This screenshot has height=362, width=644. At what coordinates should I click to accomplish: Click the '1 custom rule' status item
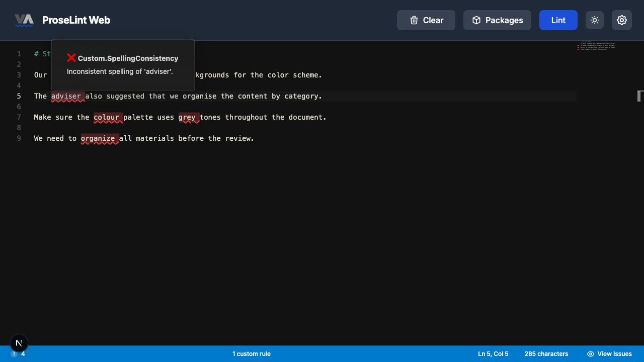252,353
